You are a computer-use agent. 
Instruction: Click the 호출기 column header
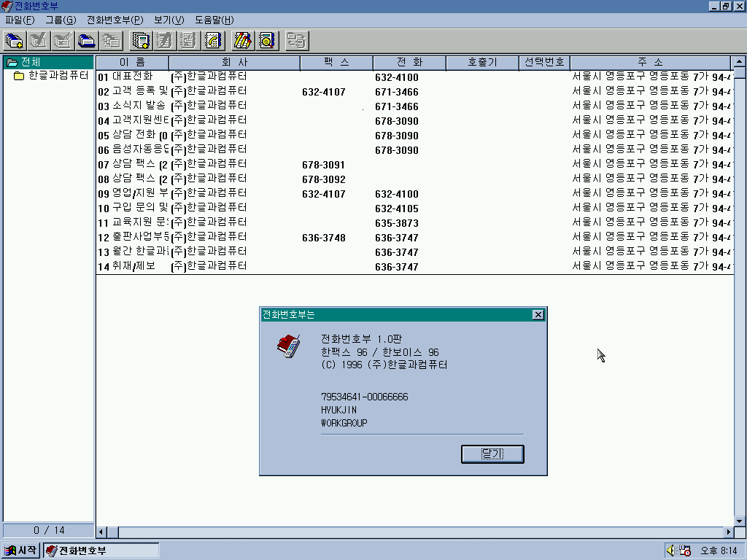tap(482, 63)
